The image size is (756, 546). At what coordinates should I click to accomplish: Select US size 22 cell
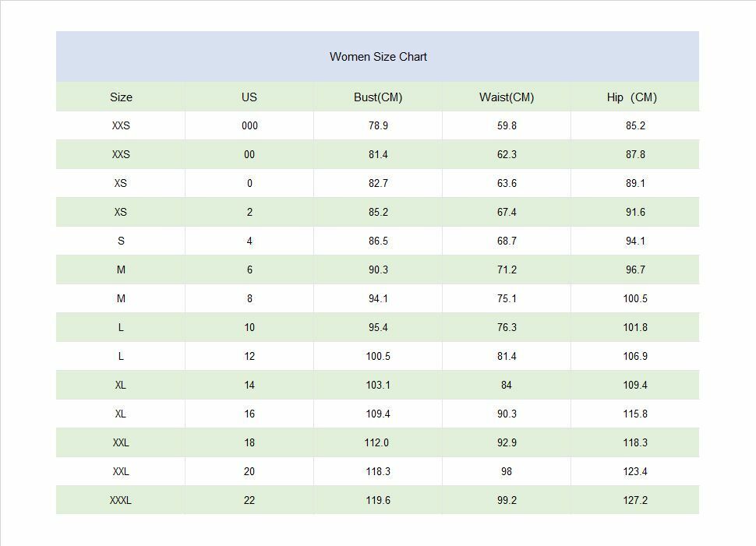[249, 500]
